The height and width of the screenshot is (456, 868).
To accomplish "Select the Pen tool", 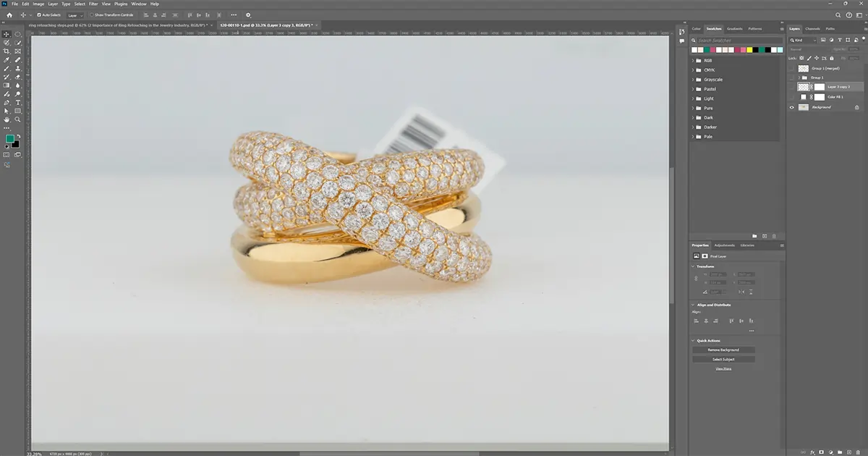I will tap(7, 103).
